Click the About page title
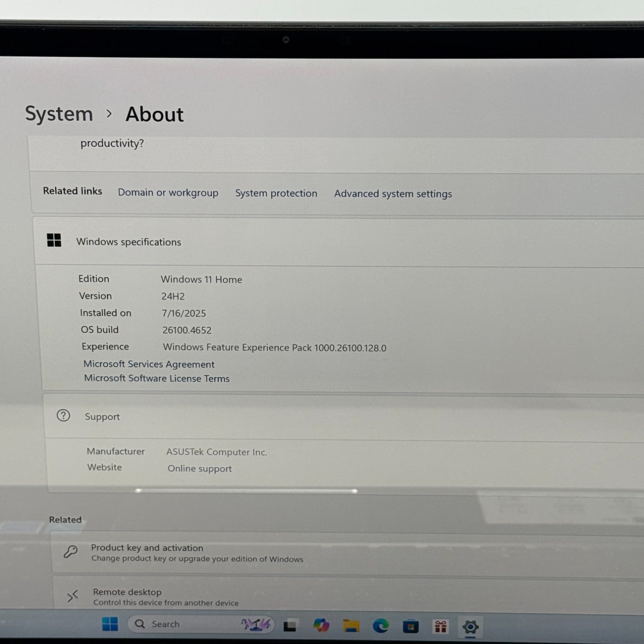 (155, 114)
